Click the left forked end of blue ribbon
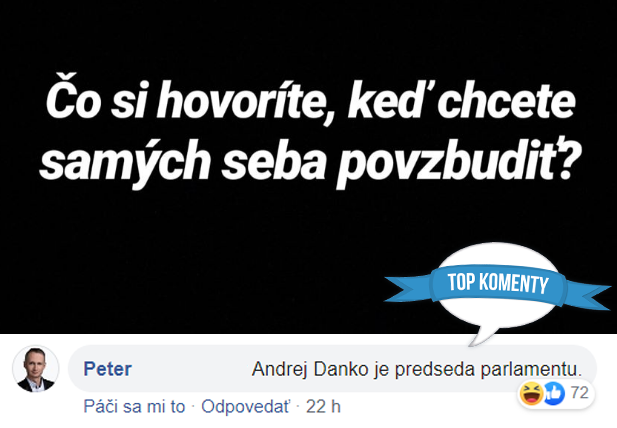This screenshot has height=428, width=617. pyautogui.click(x=408, y=289)
